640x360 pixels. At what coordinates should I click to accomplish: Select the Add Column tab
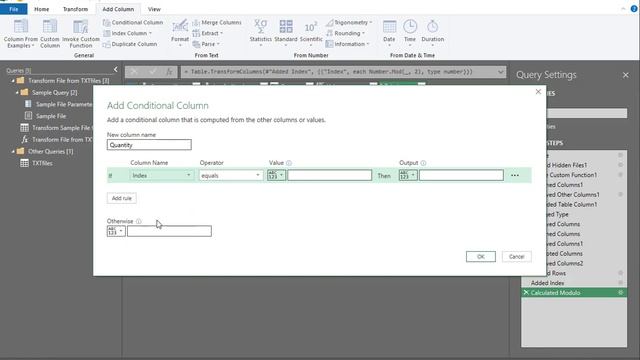(x=118, y=9)
